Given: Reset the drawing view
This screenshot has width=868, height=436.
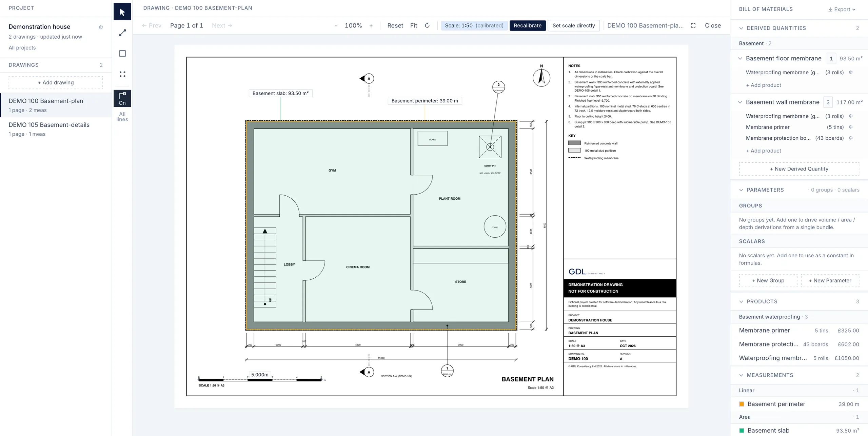Looking at the screenshot, I should click(395, 25).
